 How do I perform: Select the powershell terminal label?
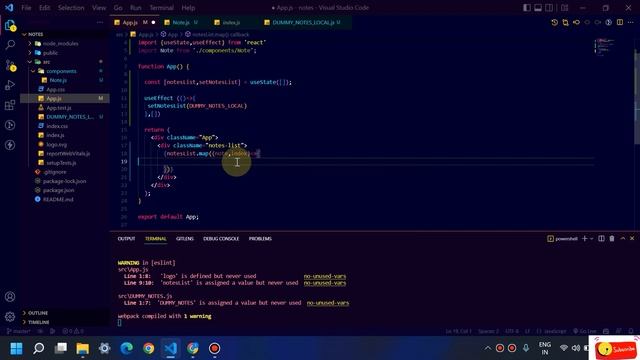(x=562, y=238)
